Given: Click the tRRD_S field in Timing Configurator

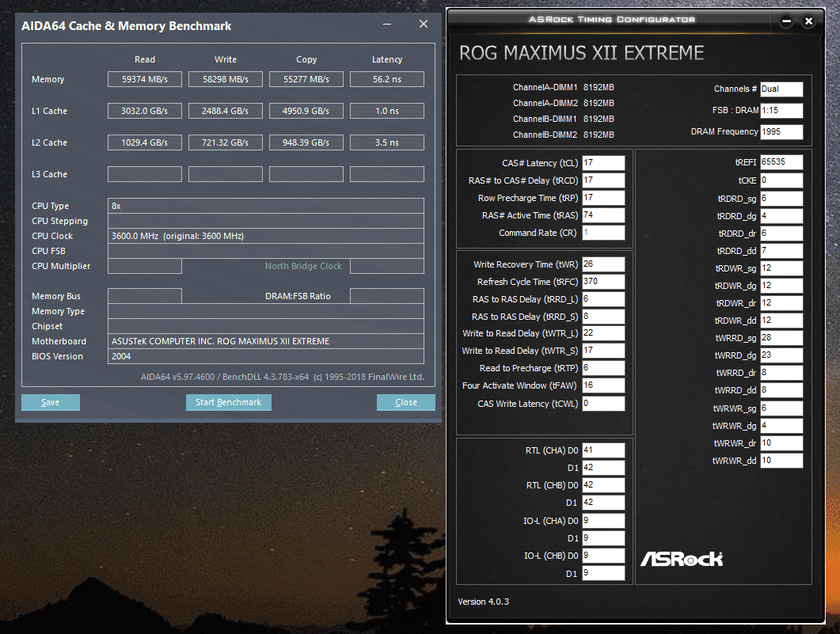Looking at the screenshot, I should (603, 317).
